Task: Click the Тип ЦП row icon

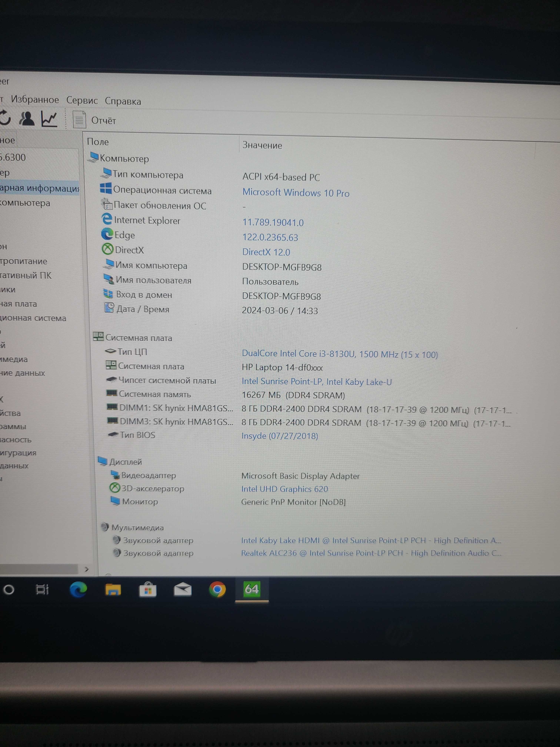Action: [110, 351]
